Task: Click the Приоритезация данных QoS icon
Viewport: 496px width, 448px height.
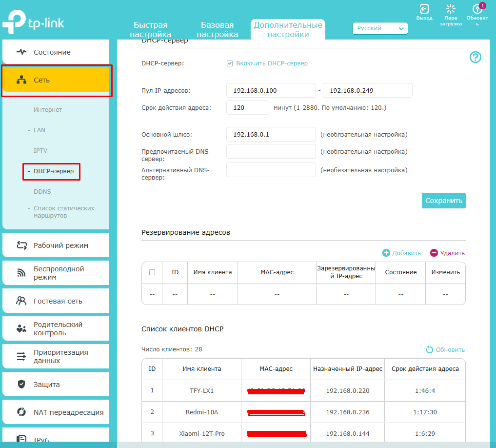Action: click(x=21, y=357)
